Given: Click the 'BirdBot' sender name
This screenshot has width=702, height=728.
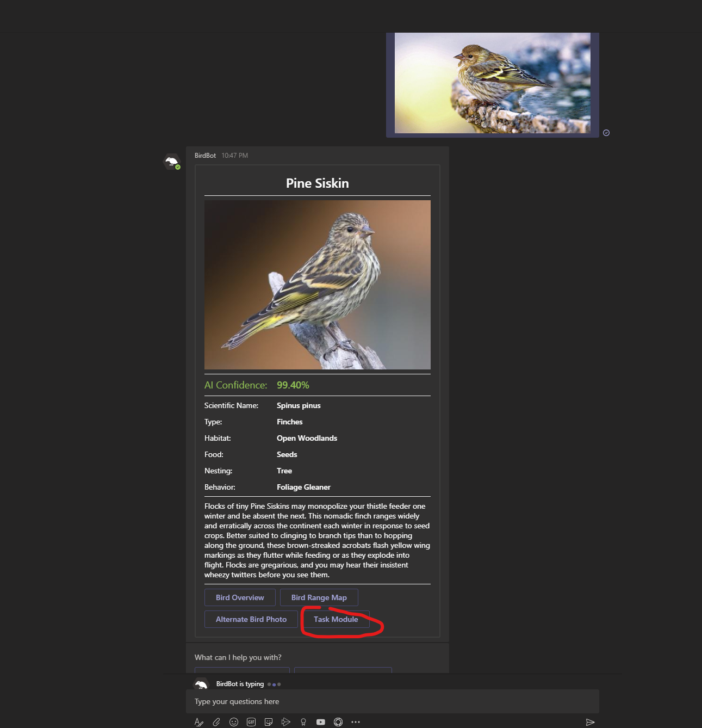Looking at the screenshot, I should coord(205,156).
